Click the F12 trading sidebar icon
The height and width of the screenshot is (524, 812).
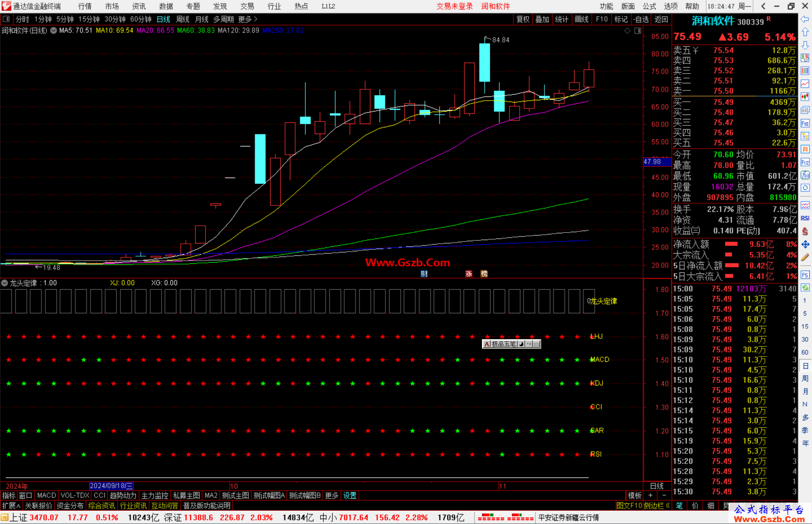805,162
